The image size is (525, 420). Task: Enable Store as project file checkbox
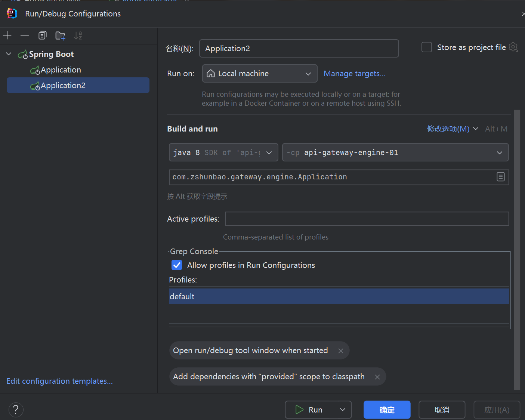(427, 47)
